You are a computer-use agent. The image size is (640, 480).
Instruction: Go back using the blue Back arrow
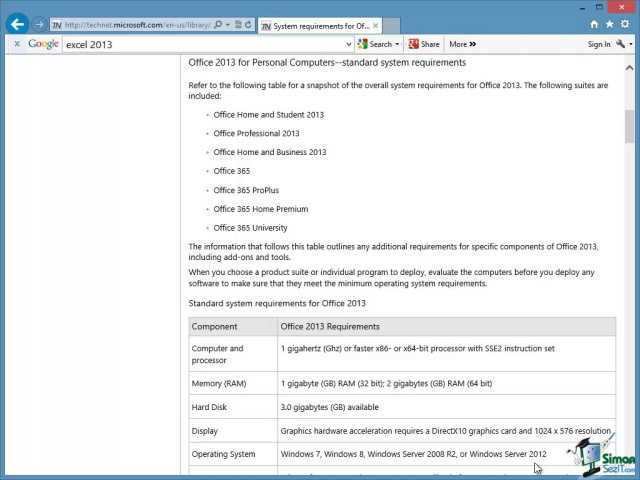(17, 24)
